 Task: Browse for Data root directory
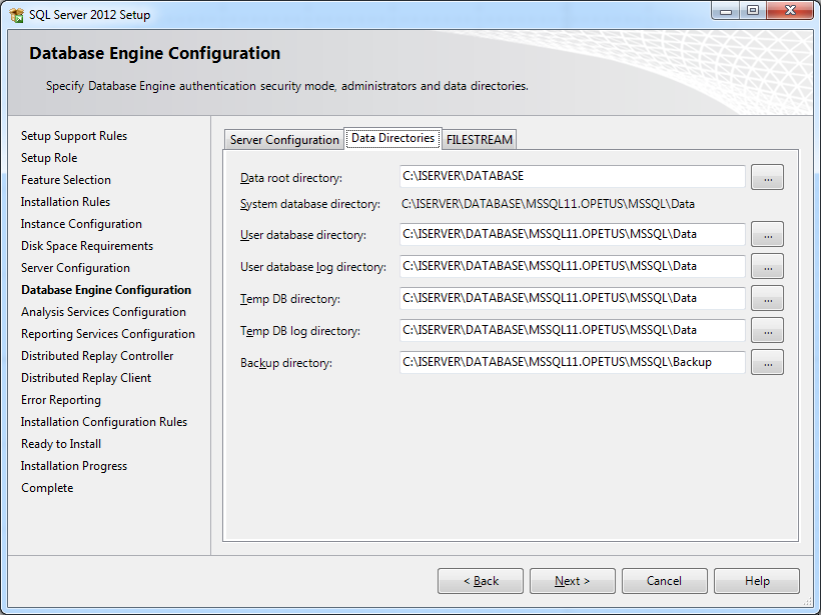point(767,177)
